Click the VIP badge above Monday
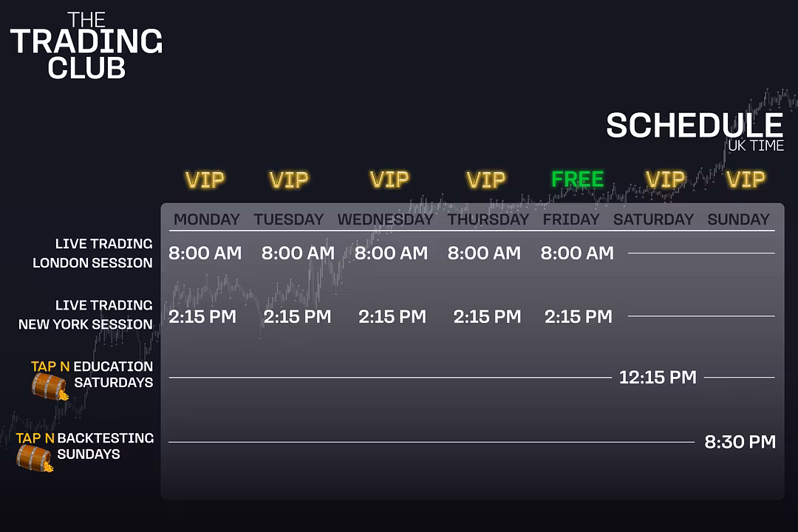The width and height of the screenshot is (798, 532). coord(205,180)
